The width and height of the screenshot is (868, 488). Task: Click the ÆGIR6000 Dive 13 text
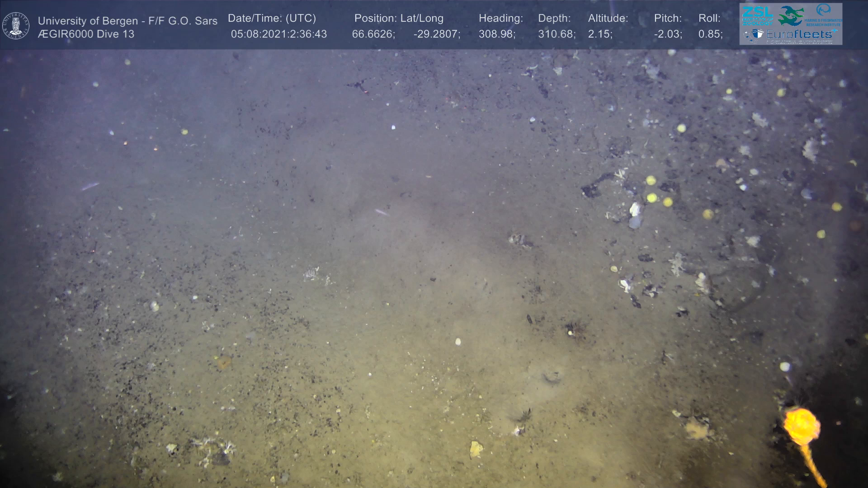click(x=86, y=34)
